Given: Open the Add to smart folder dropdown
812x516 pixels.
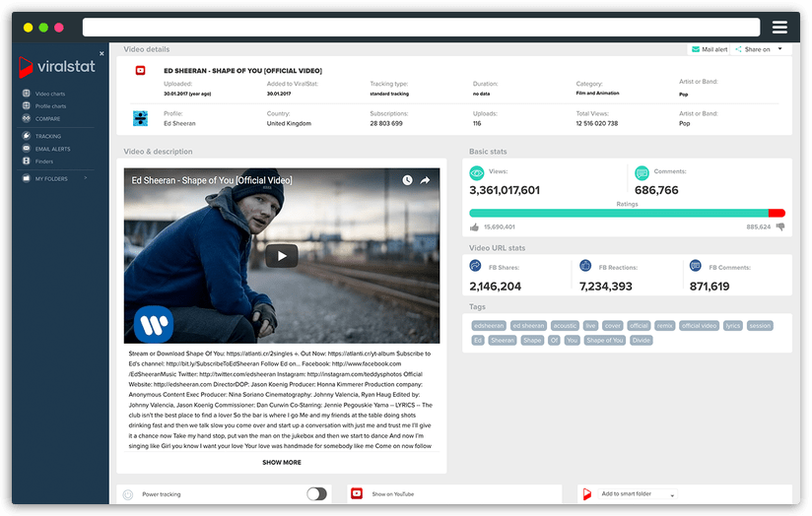Looking at the screenshot, I should point(638,494).
